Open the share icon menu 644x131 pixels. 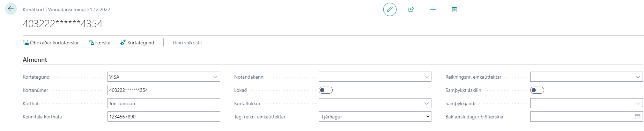tap(411, 9)
